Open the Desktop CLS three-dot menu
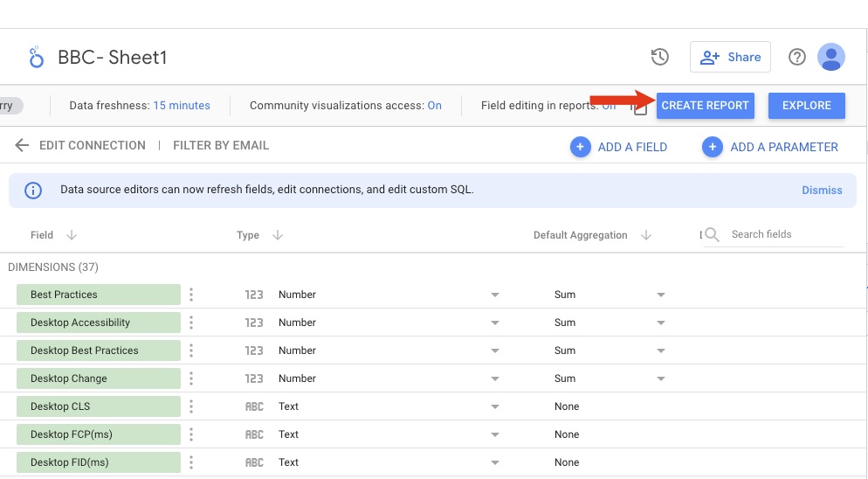The height and width of the screenshot is (479, 868). click(191, 406)
